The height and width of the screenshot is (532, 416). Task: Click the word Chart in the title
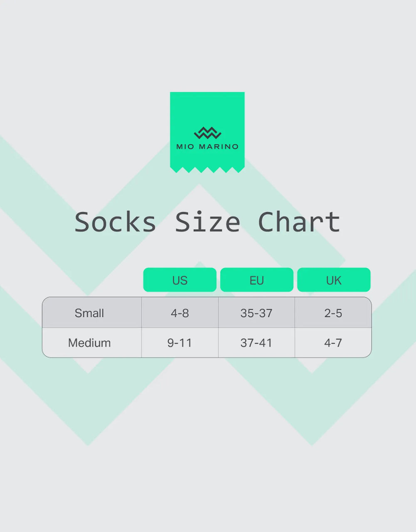point(299,222)
